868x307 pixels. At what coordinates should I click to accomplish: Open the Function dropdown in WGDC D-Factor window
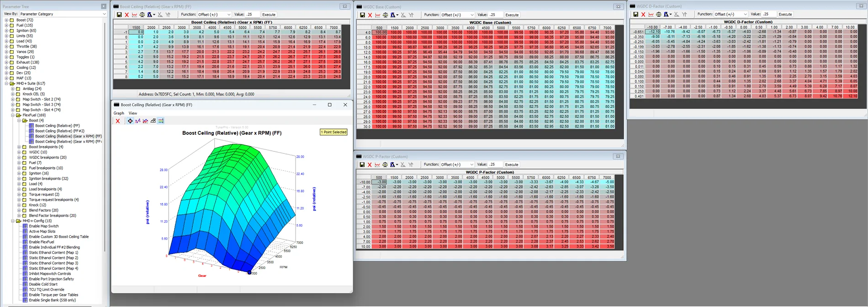pos(731,14)
